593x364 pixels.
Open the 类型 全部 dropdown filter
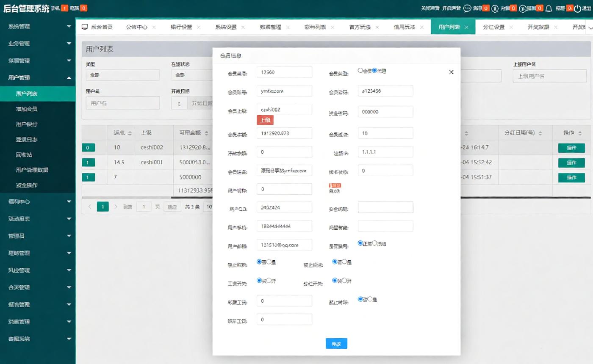(122, 75)
